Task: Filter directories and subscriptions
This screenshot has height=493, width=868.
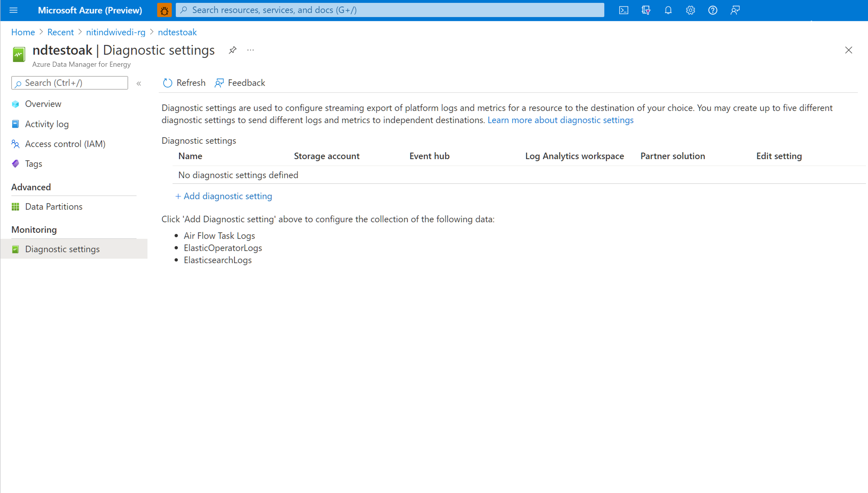Action: pyautogui.click(x=646, y=10)
